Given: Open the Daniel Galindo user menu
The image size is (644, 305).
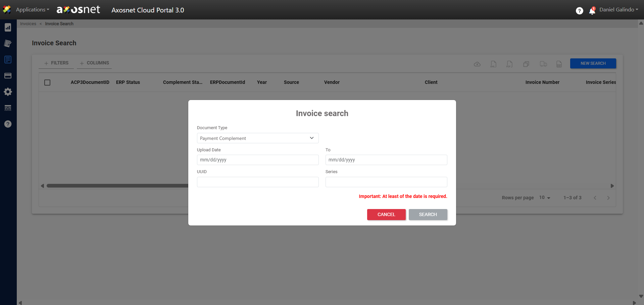Looking at the screenshot, I should tap(619, 10).
